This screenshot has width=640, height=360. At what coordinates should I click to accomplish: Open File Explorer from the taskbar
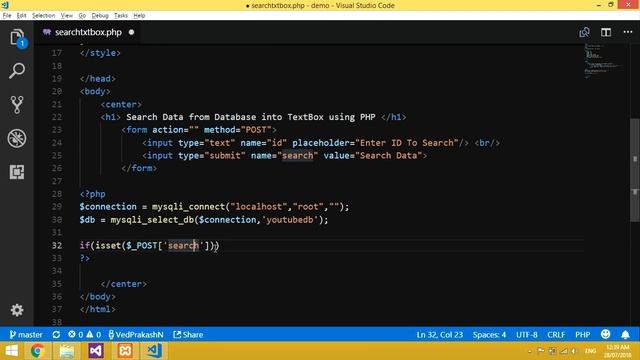tap(67, 351)
